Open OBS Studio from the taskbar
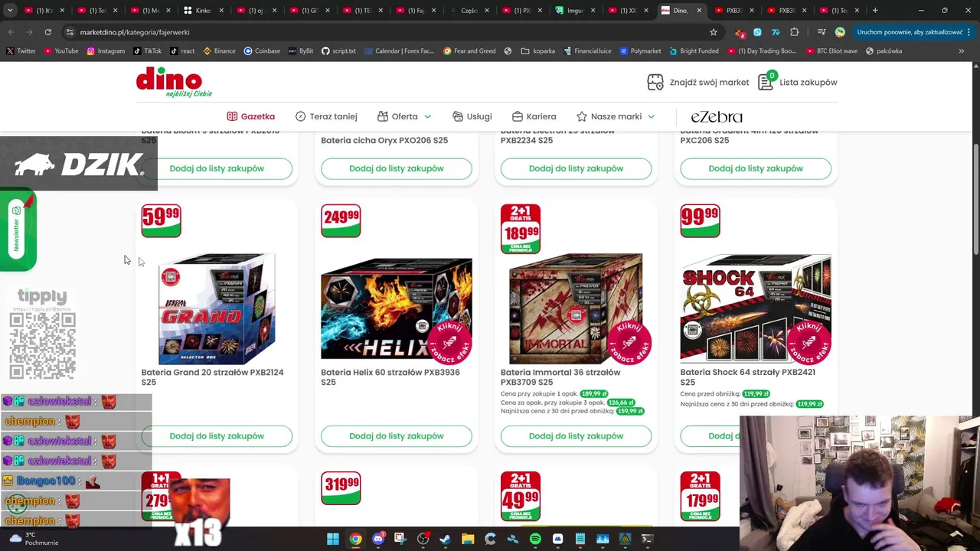Image resolution: width=980 pixels, height=551 pixels. [423, 539]
